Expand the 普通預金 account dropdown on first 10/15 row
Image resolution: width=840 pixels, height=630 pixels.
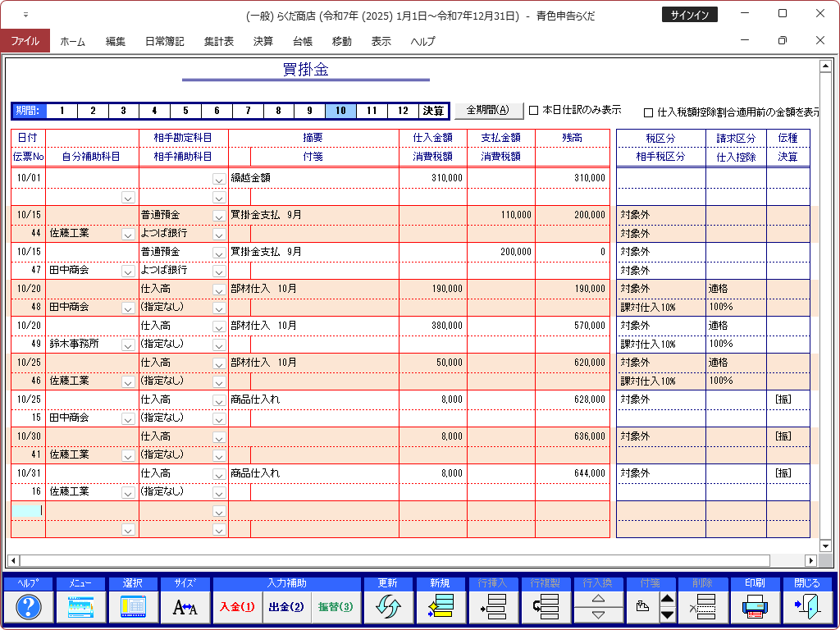click(x=219, y=216)
